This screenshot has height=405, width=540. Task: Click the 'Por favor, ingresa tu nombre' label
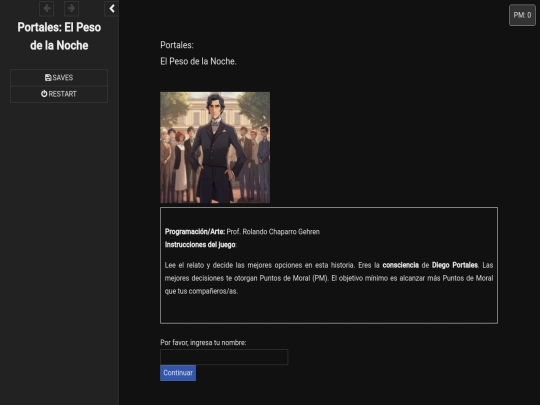[x=203, y=343]
